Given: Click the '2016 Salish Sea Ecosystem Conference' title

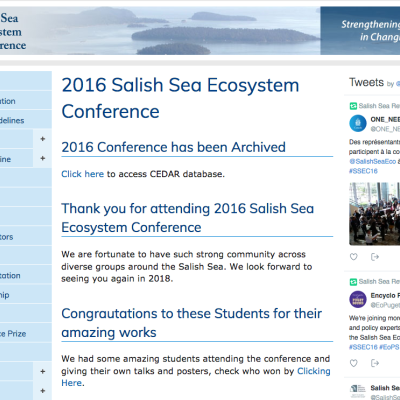Looking at the screenshot, I should tap(180, 98).
